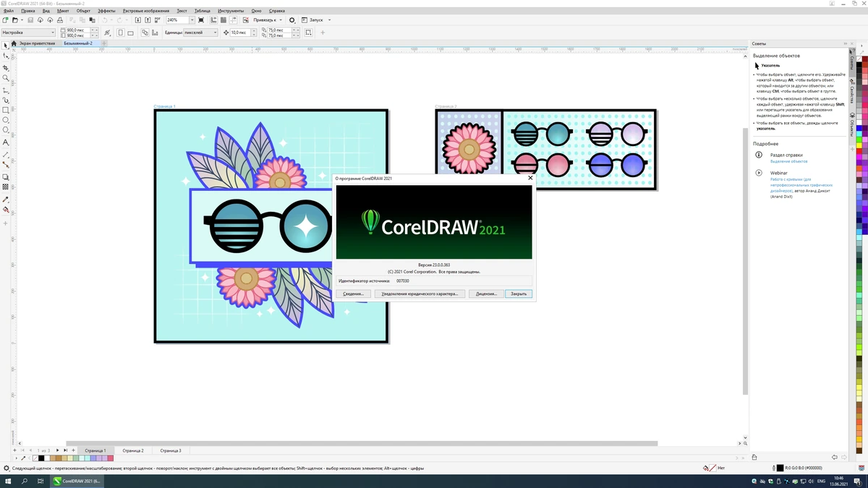Click the Export icon in toolbar
This screenshot has height=488, width=868.
(x=148, y=20)
